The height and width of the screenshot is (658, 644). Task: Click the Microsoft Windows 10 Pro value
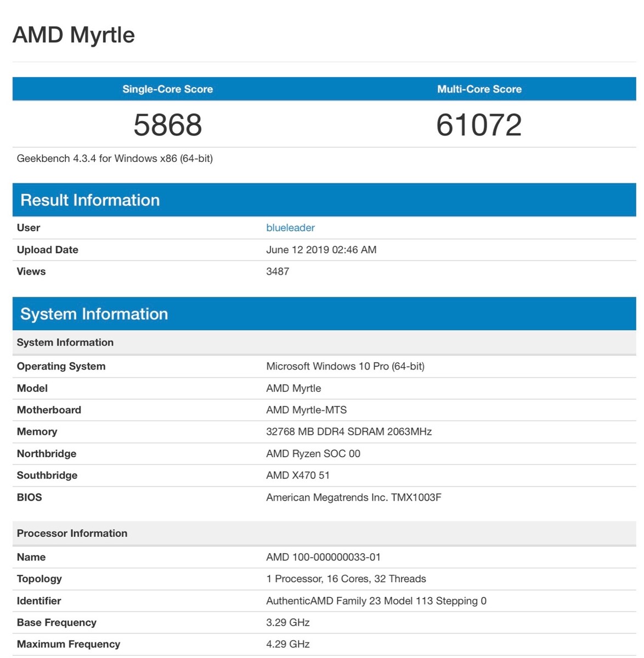[345, 366]
